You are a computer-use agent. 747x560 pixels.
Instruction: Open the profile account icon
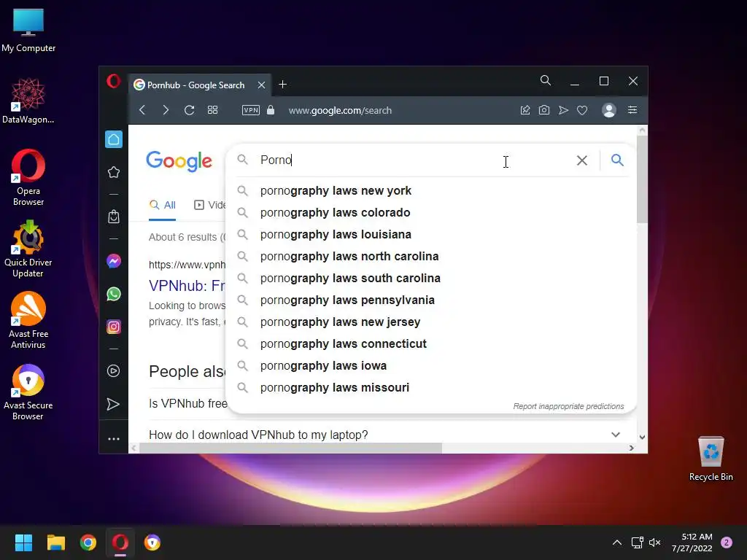[609, 110]
